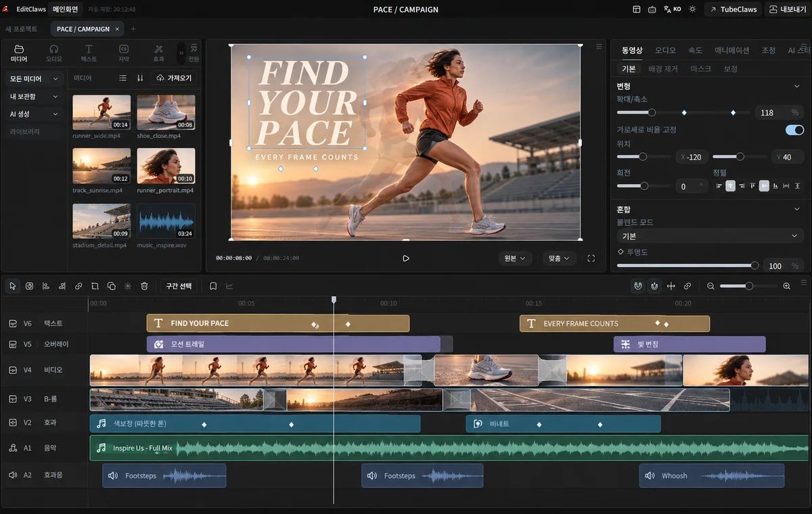
Task: Toggle visibility of V4 비디오 track
Action: (x=13, y=370)
